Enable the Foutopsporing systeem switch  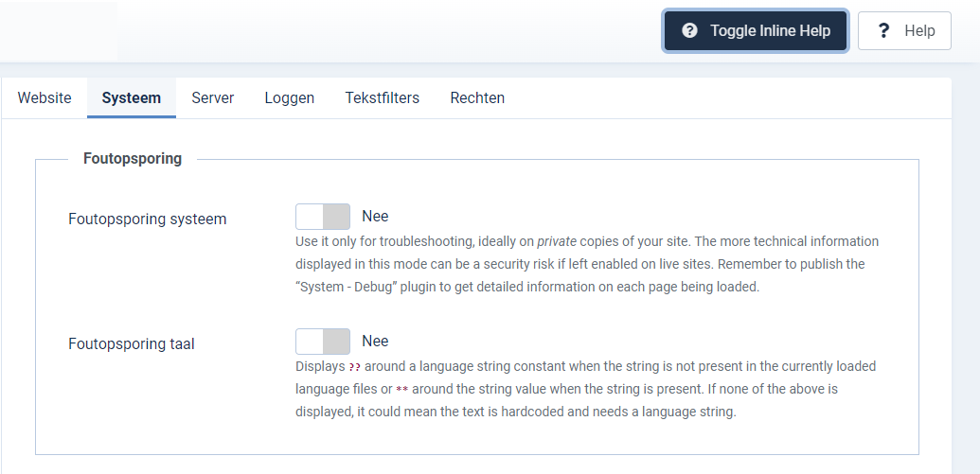(x=323, y=217)
